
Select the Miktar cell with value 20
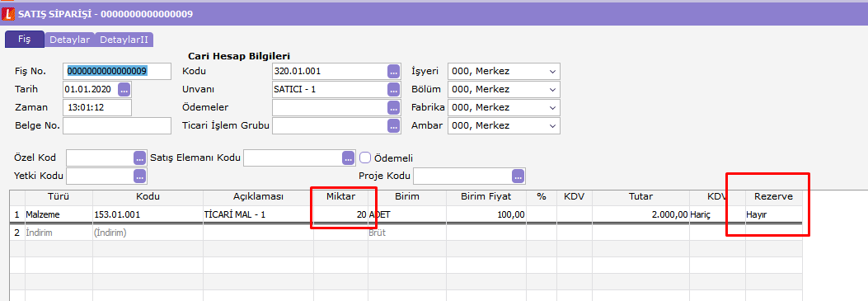(340, 214)
